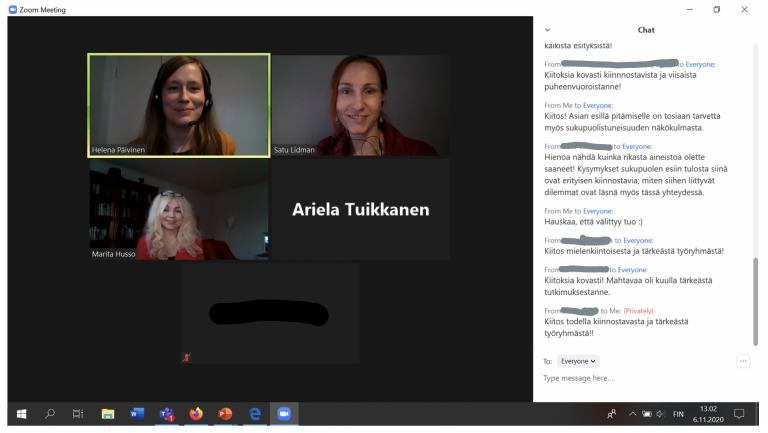The width and height of the screenshot is (768, 433).
Task: Click the FIN language indicator
Action: click(678, 414)
